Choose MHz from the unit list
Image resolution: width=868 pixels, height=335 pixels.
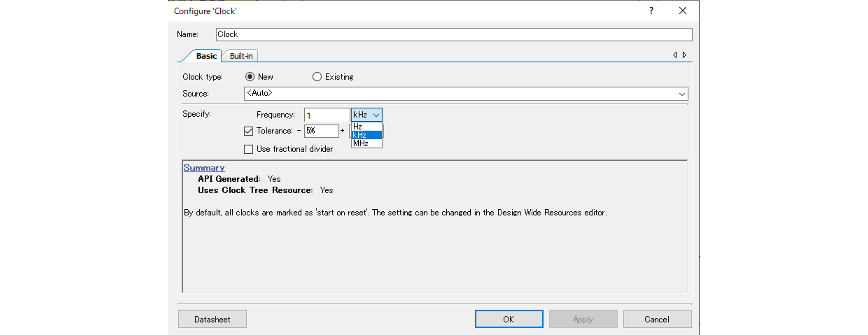click(366, 143)
